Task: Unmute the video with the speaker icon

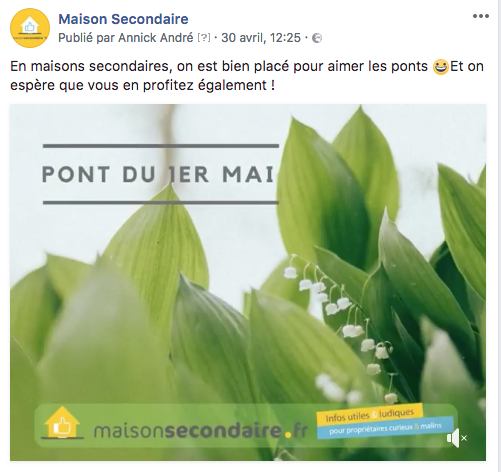Action: tap(453, 438)
